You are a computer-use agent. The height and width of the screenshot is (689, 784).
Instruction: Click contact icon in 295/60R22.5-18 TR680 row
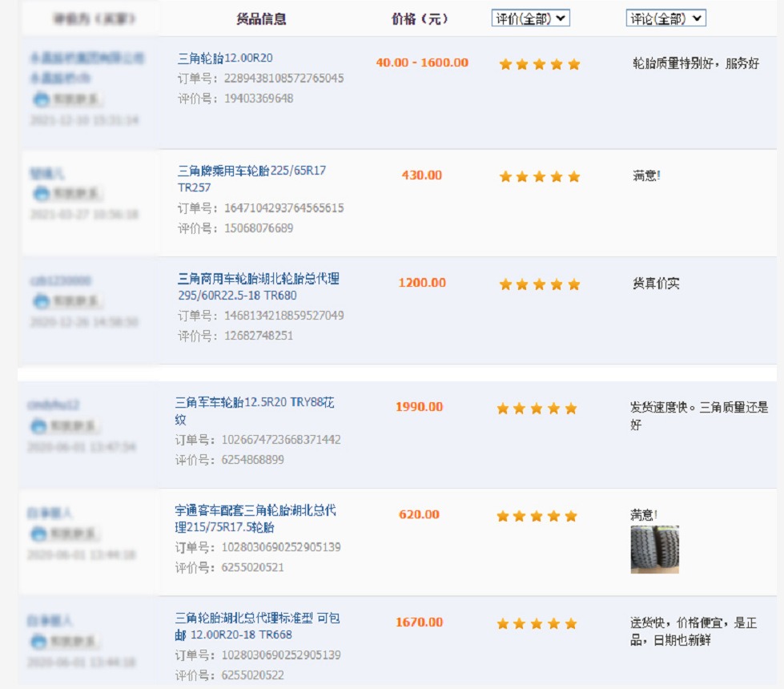coord(68,301)
